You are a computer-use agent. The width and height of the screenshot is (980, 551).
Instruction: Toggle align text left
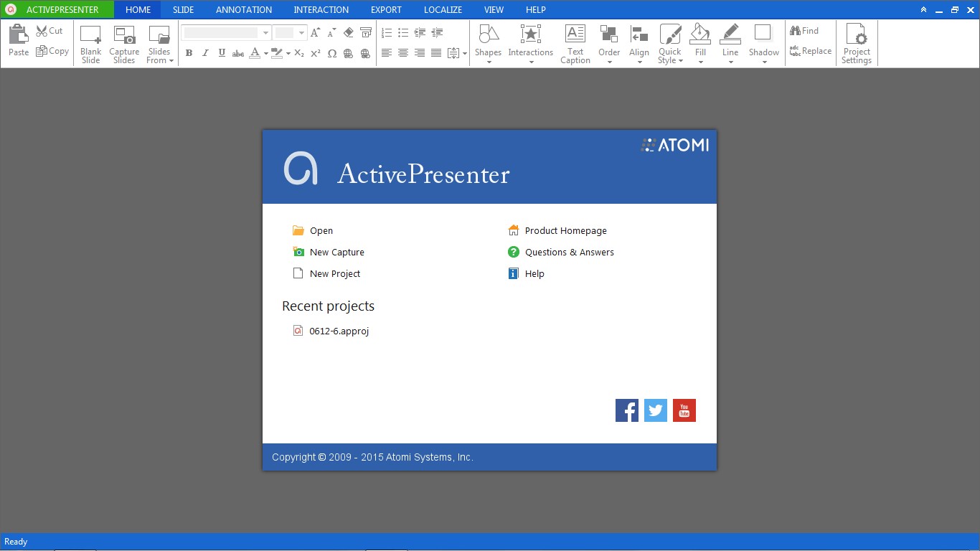[387, 53]
